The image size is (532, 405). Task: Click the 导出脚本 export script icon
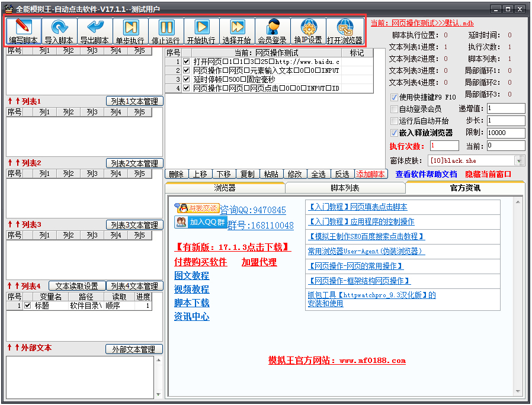[95, 28]
